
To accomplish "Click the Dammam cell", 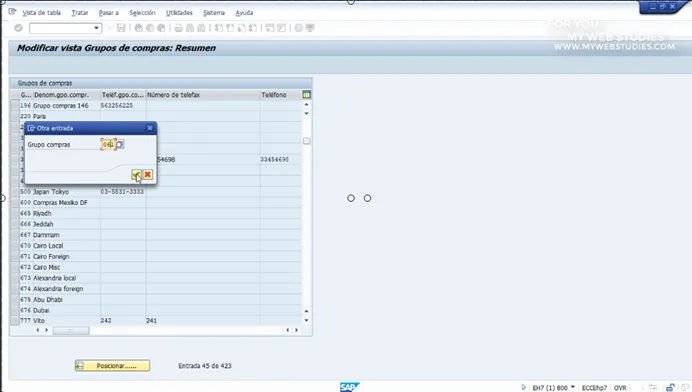I will coord(66,235).
